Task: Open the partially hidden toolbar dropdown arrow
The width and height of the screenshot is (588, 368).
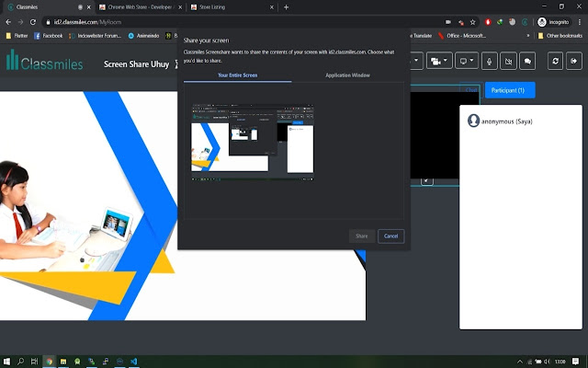Action: point(416,61)
